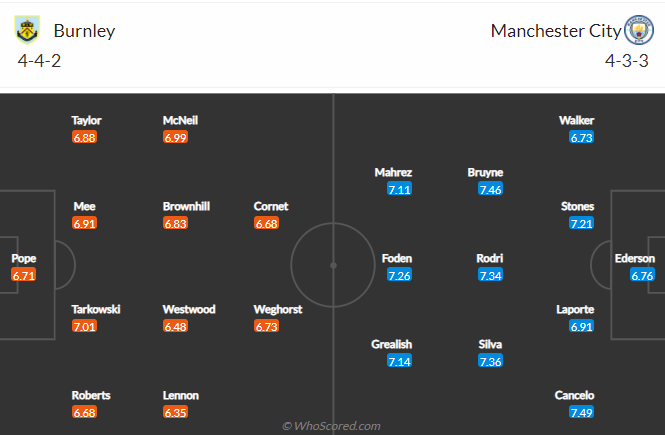The width and height of the screenshot is (665, 435).
Task: Click Bruyne's 7.46 rating badge
Action: (490, 189)
